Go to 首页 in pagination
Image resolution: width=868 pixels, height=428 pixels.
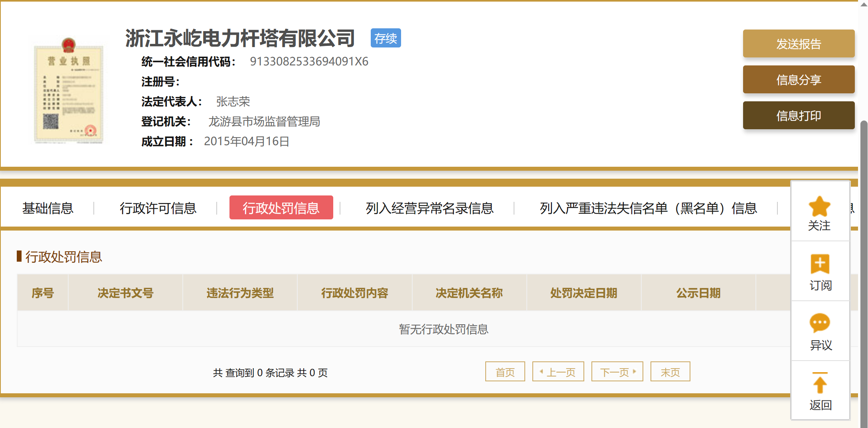(505, 371)
